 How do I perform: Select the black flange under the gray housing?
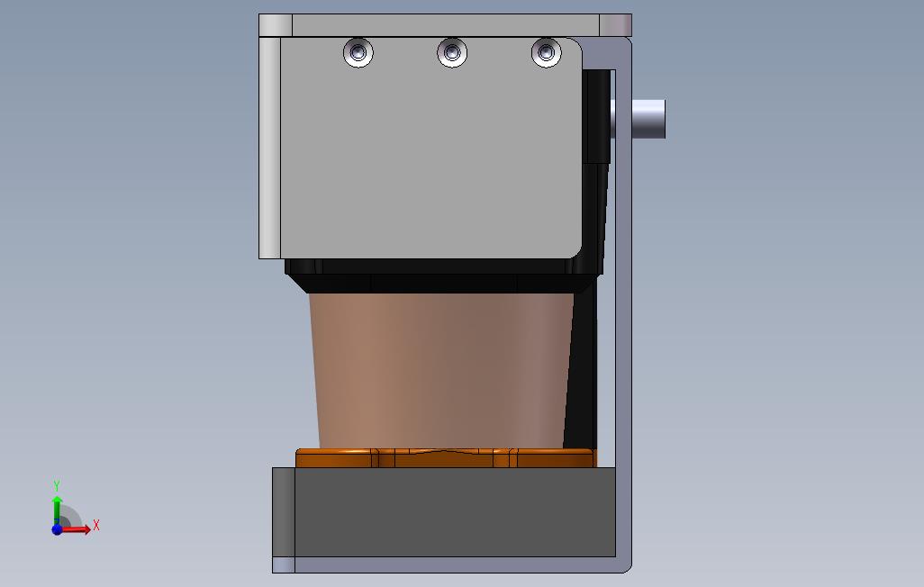coord(444,275)
